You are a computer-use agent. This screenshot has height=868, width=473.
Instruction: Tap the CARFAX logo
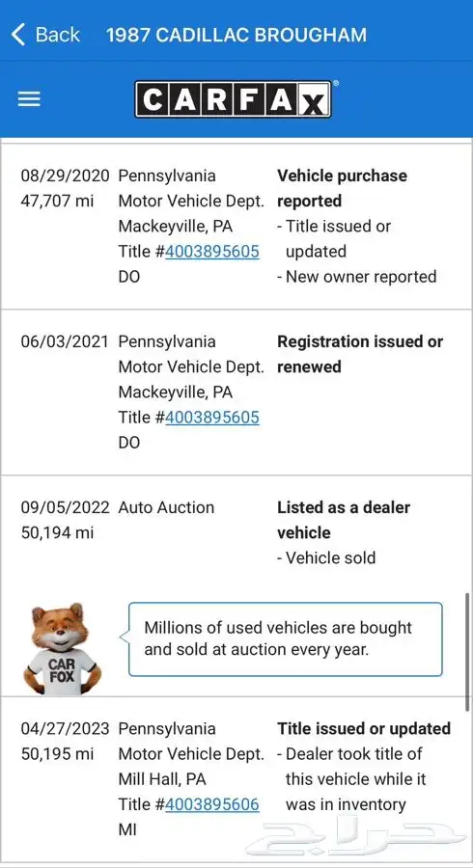tap(234, 99)
